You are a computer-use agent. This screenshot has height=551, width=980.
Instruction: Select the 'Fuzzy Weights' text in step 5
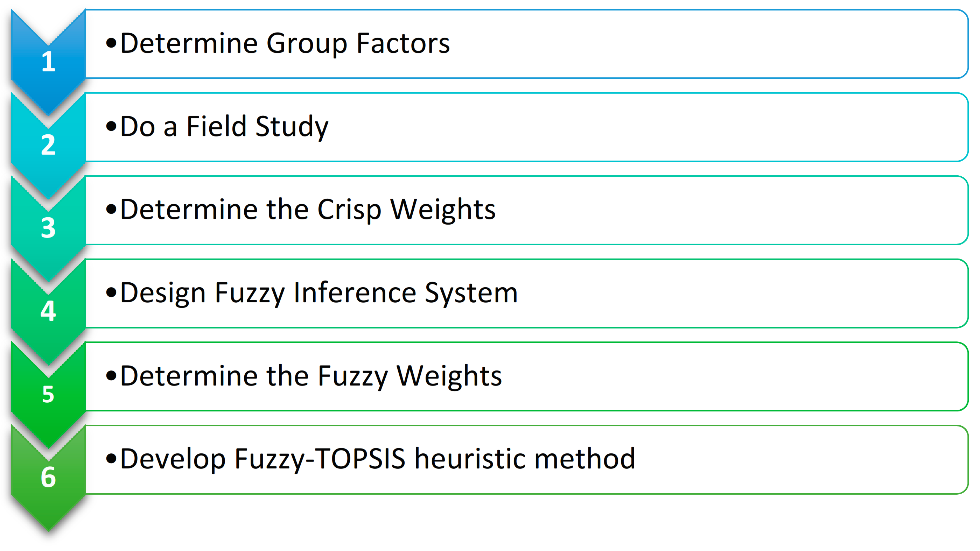409,376
